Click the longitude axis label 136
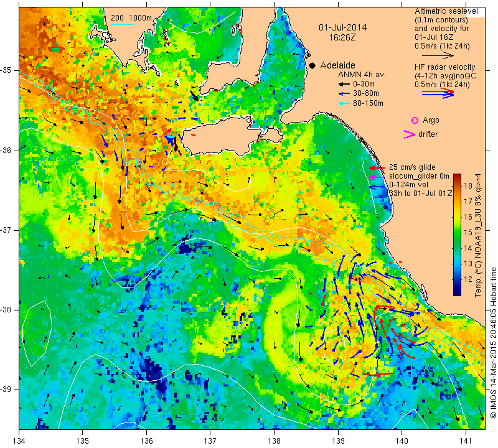Image resolution: width=498 pixels, height=448 pixels. click(x=146, y=441)
